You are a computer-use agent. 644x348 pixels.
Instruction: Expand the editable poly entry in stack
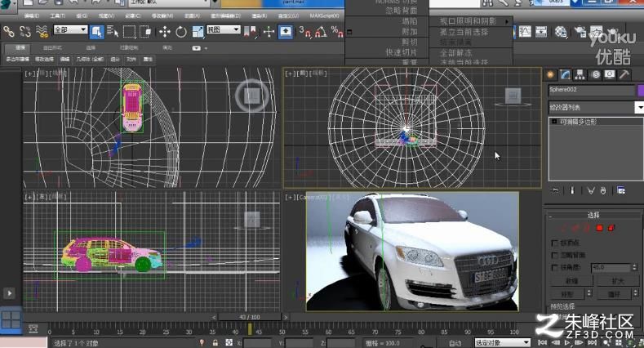click(x=554, y=122)
